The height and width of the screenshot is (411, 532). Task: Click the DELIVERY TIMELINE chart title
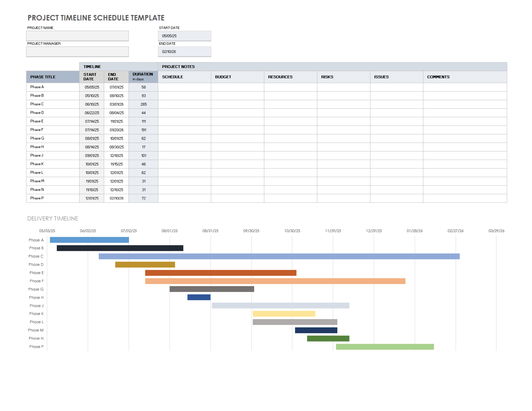click(53, 218)
